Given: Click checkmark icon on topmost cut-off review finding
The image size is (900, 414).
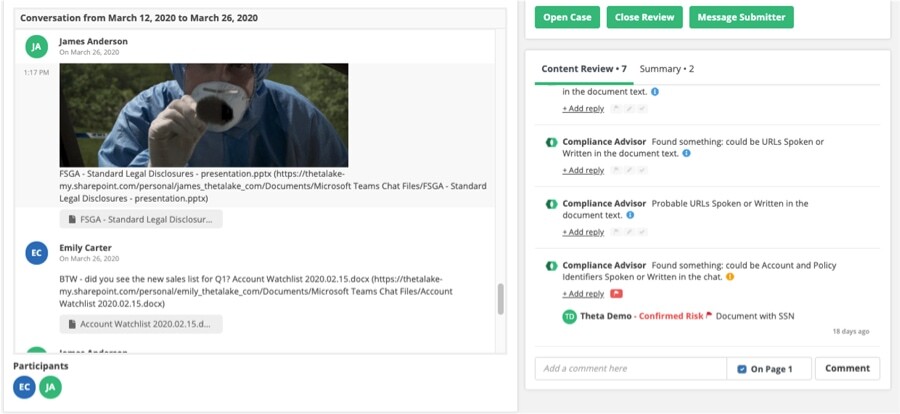Looking at the screenshot, I should tap(642, 109).
